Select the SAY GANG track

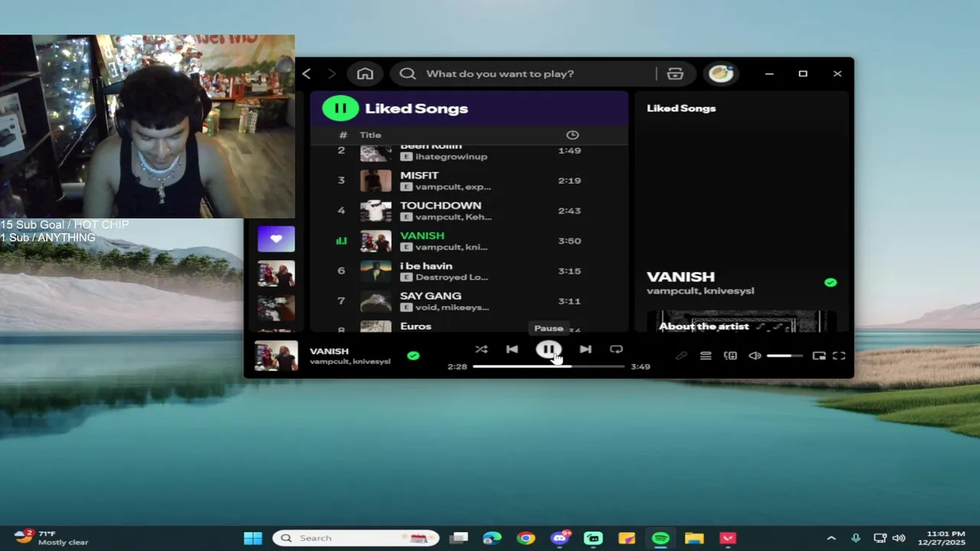click(469, 301)
